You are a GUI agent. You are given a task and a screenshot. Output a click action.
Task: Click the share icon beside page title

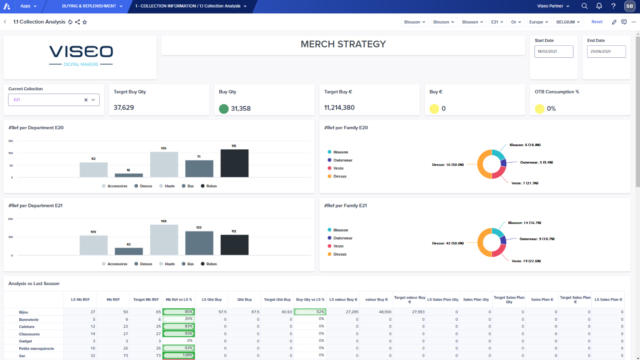coord(77,22)
